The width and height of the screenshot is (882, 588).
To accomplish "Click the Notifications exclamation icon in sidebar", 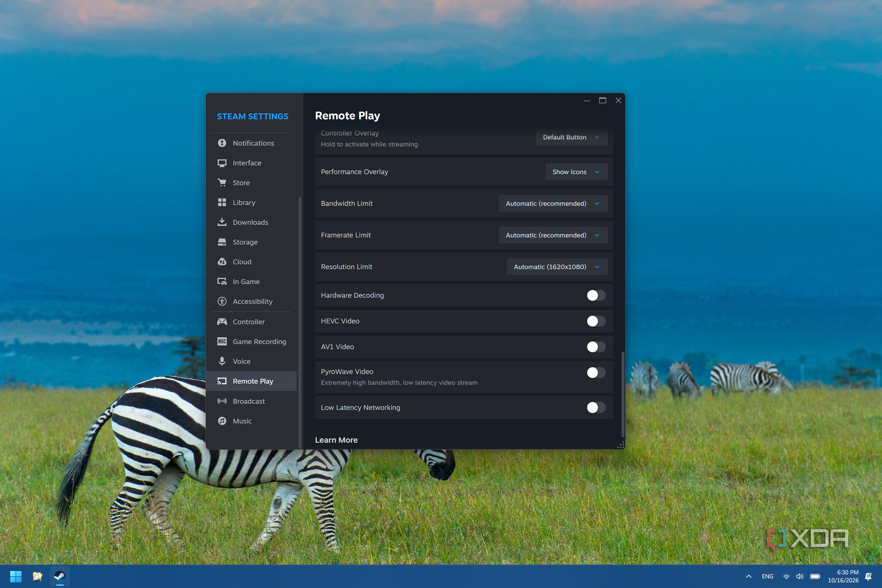I will 222,143.
